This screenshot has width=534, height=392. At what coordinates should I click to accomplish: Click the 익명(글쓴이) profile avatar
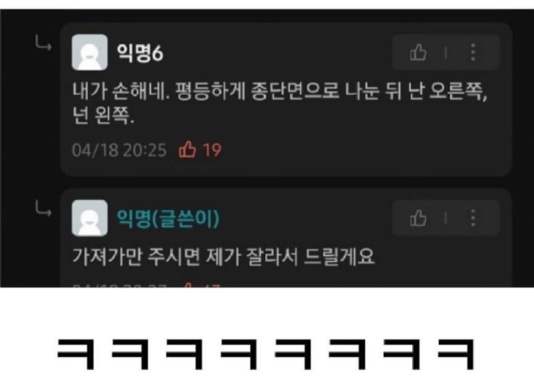pos(90,218)
